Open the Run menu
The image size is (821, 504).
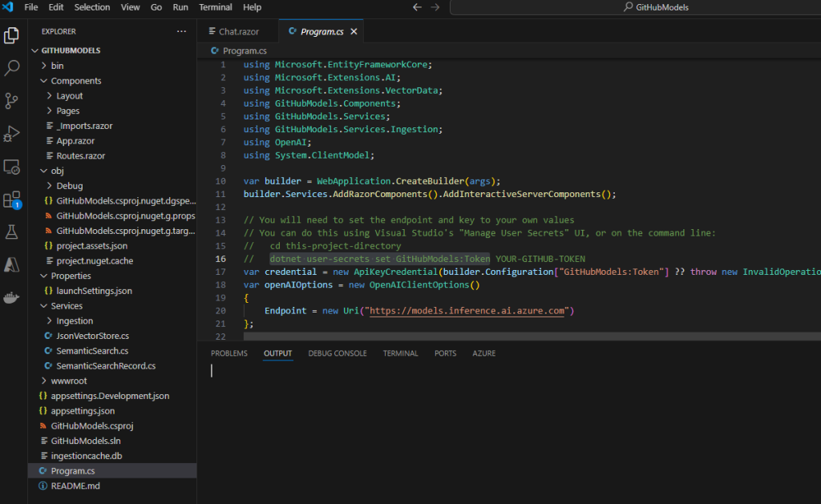point(180,7)
